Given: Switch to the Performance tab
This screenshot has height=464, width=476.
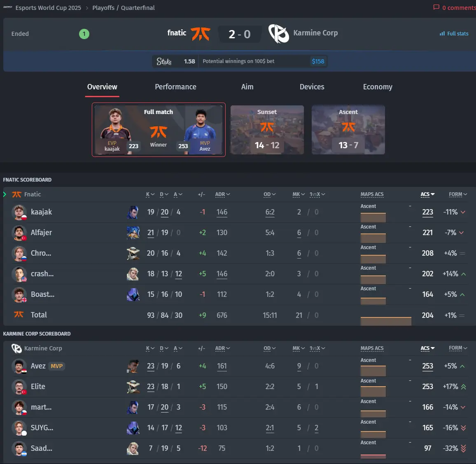Looking at the screenshot, I should pyautogui.click(x=175, y=87).
